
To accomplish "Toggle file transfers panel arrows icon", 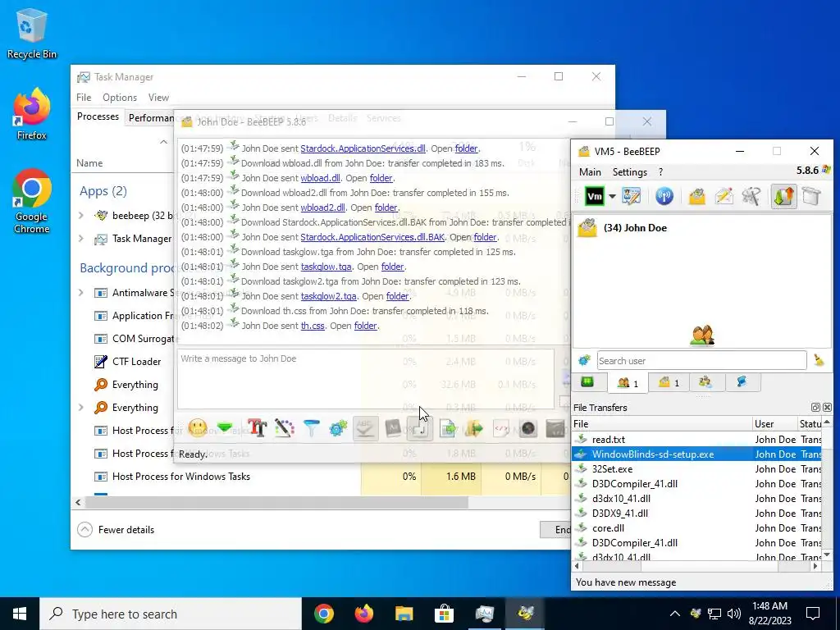I will [783, 196].
